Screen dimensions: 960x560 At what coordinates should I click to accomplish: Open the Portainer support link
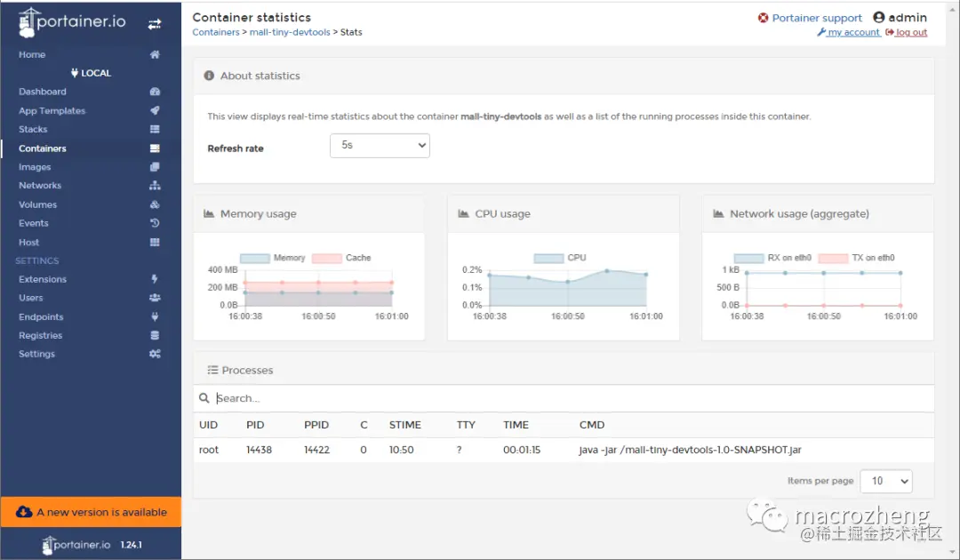[817, 18]
